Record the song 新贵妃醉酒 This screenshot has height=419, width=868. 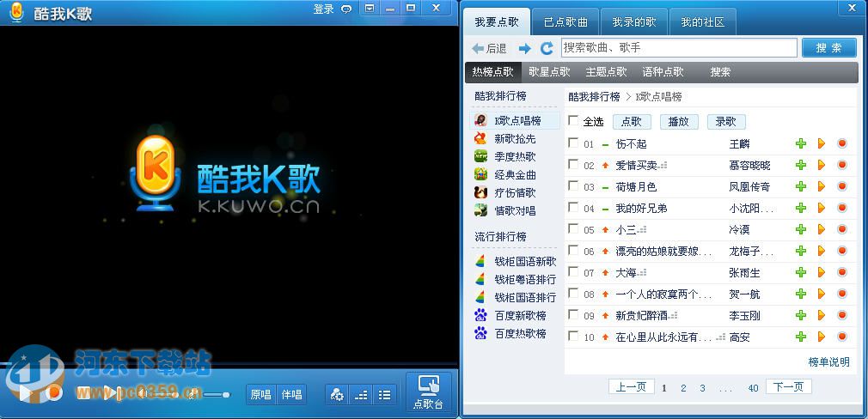842,315
